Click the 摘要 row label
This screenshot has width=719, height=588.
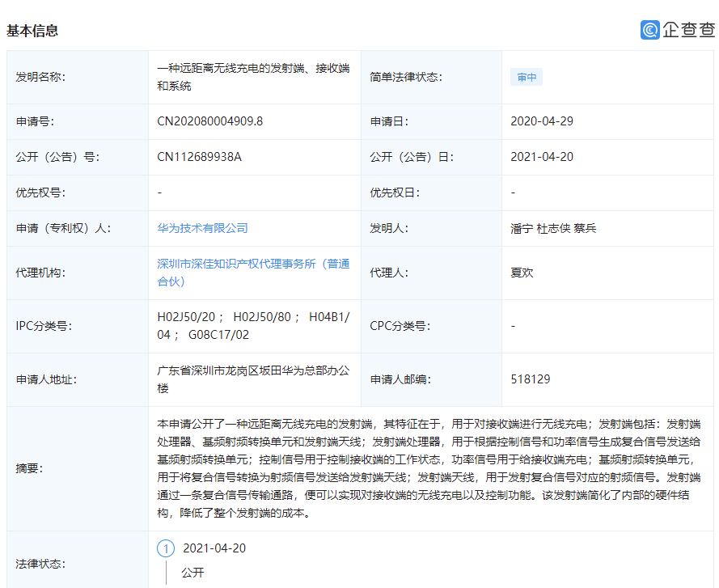(x=29, y=468)
